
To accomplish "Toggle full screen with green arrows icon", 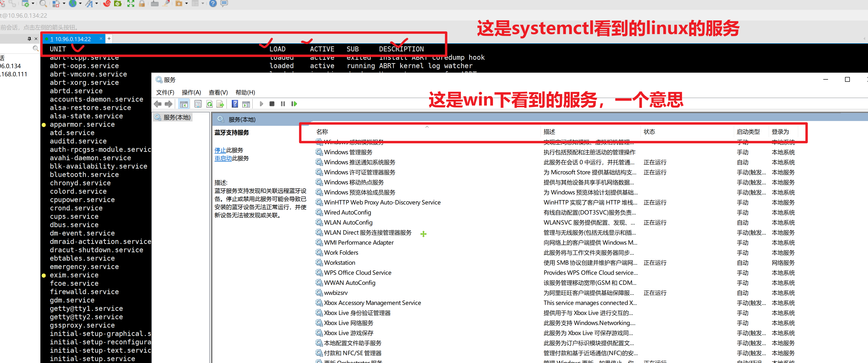I will 131,4.
